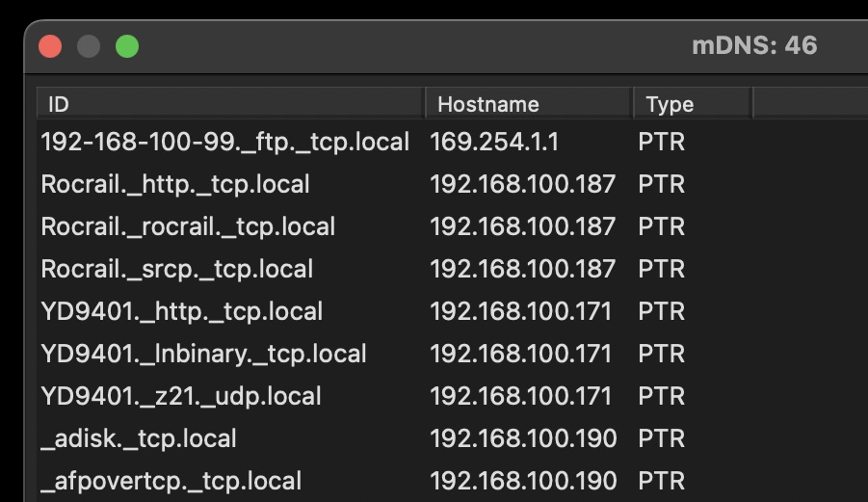Select the YD9401._z21._udp.local row
The height and width of the screenshot is (502, 868).
tap(180, 396)
